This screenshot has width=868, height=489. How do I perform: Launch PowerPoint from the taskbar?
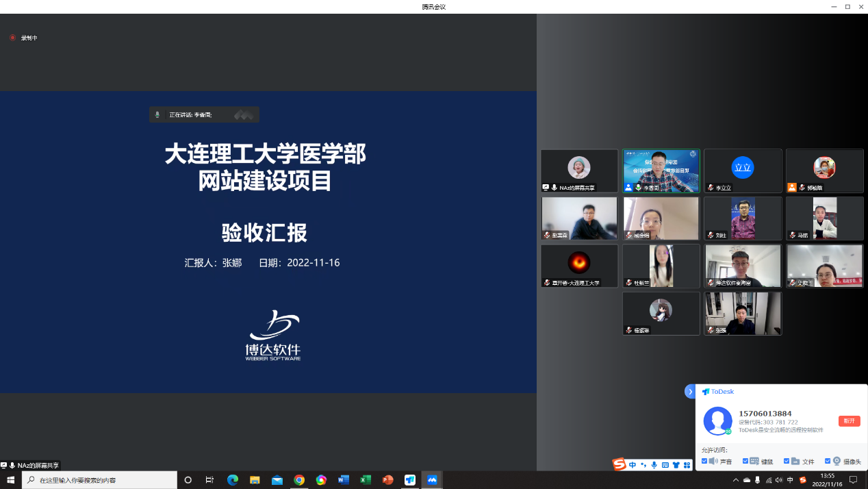click(387, 480)
